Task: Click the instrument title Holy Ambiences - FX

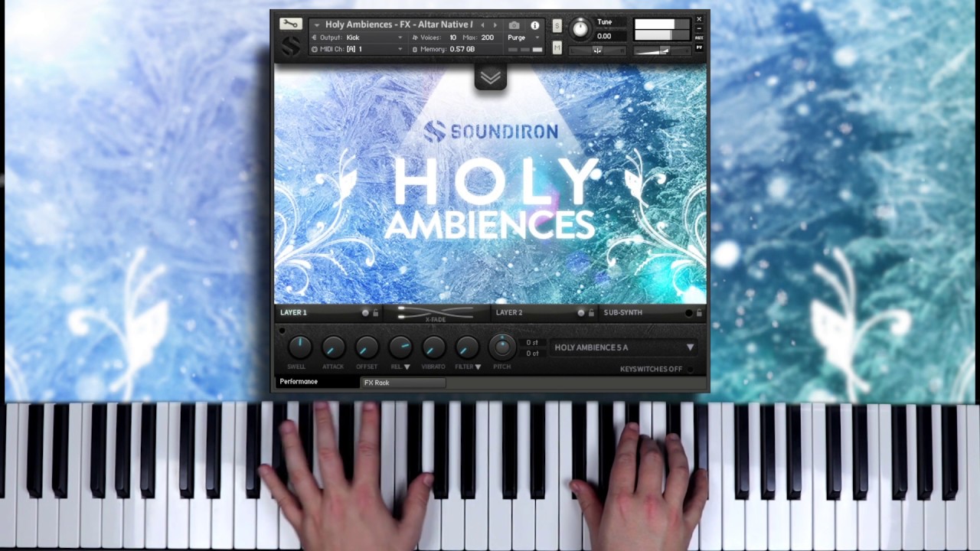Action: pos(399,25)
